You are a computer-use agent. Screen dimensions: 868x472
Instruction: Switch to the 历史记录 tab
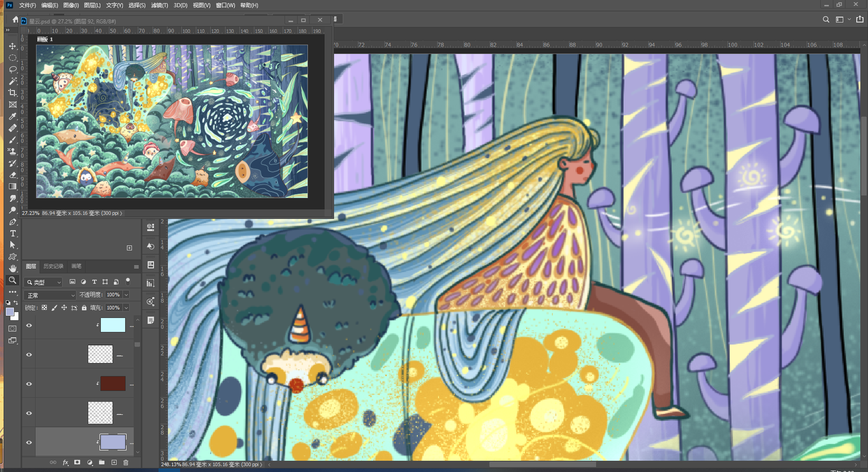(54, 266)
